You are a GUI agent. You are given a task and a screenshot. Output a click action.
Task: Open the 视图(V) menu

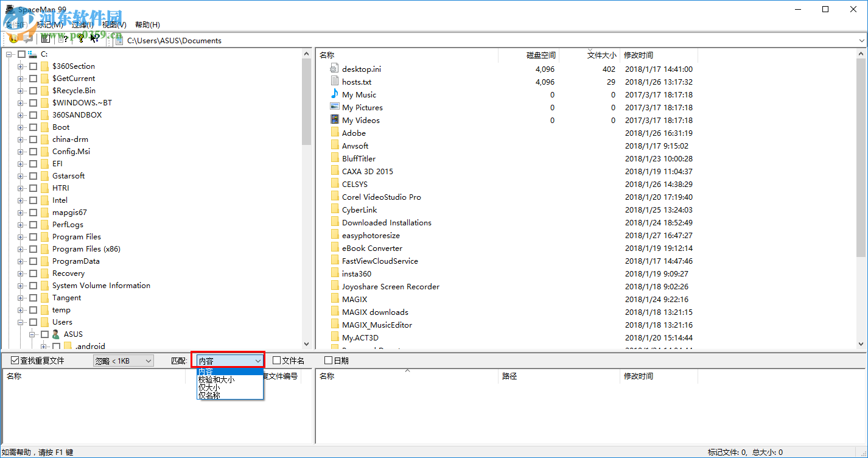(114, 25)
